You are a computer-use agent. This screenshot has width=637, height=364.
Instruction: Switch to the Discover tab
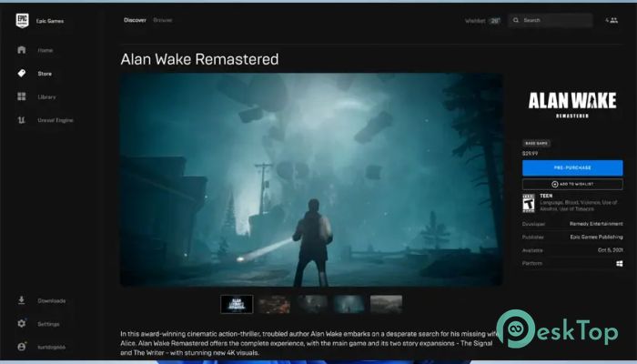coord(135,20)
